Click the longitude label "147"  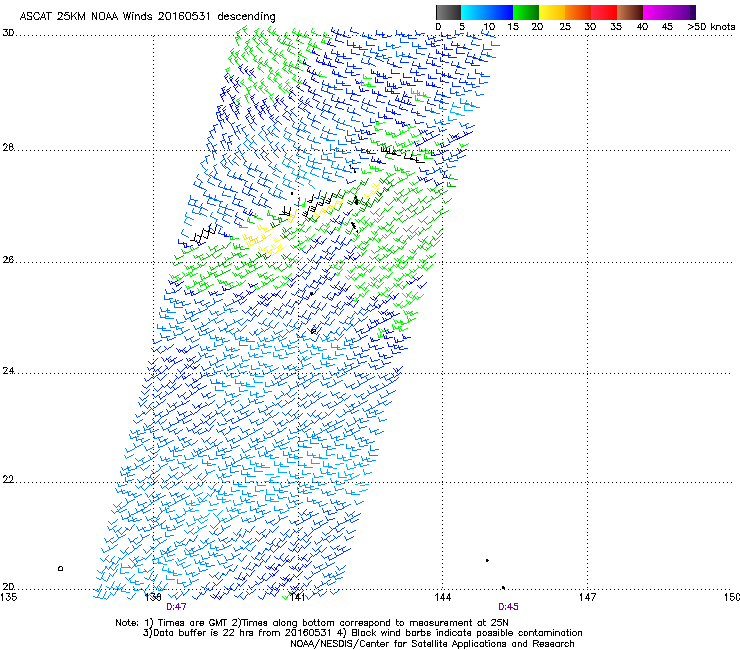(588, 598)
